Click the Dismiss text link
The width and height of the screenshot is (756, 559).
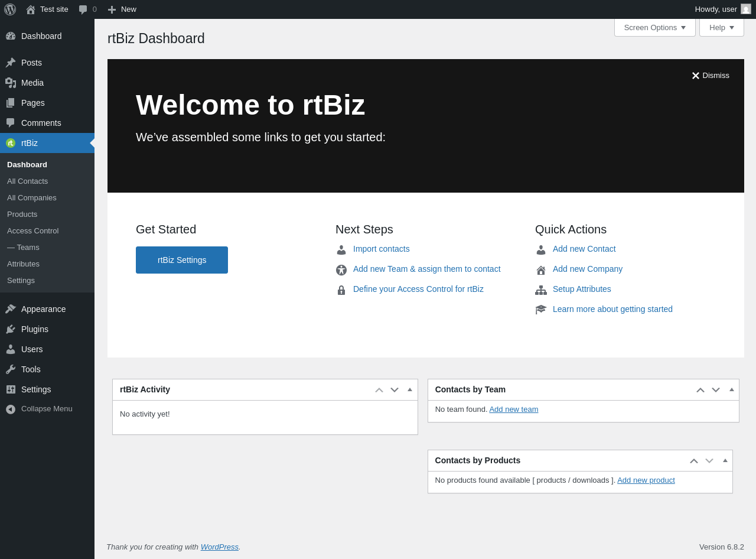tap(716, 76)
